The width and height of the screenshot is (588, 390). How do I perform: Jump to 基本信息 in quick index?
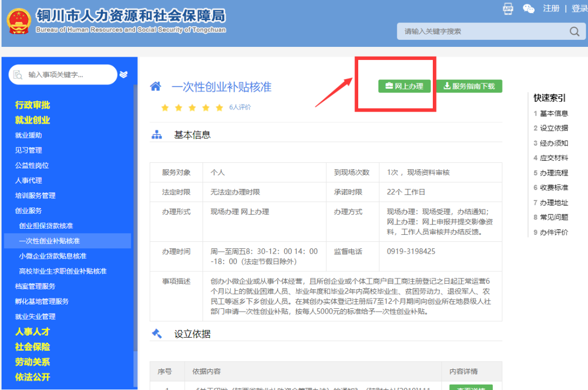[554, 113]
